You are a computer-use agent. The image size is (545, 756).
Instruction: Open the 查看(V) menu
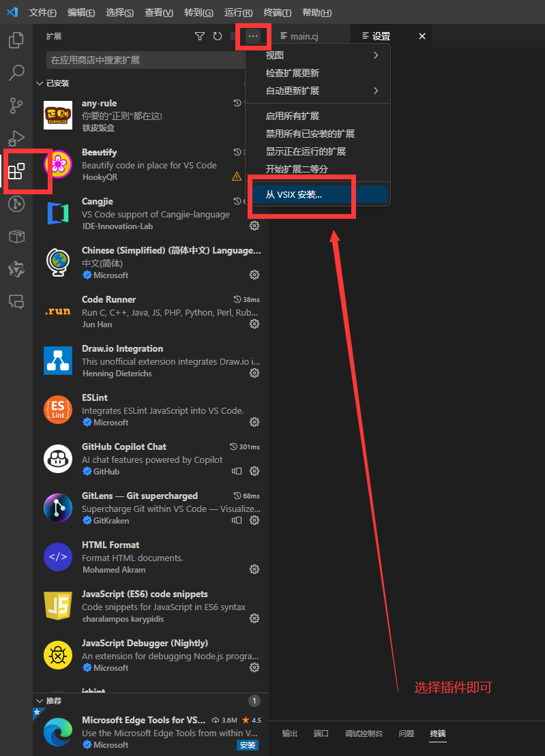point(159,12)
